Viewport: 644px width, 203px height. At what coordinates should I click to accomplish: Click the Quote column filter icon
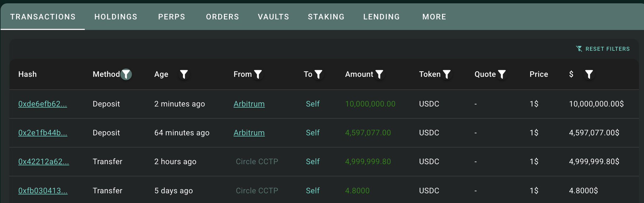click(x=502, y=74)
